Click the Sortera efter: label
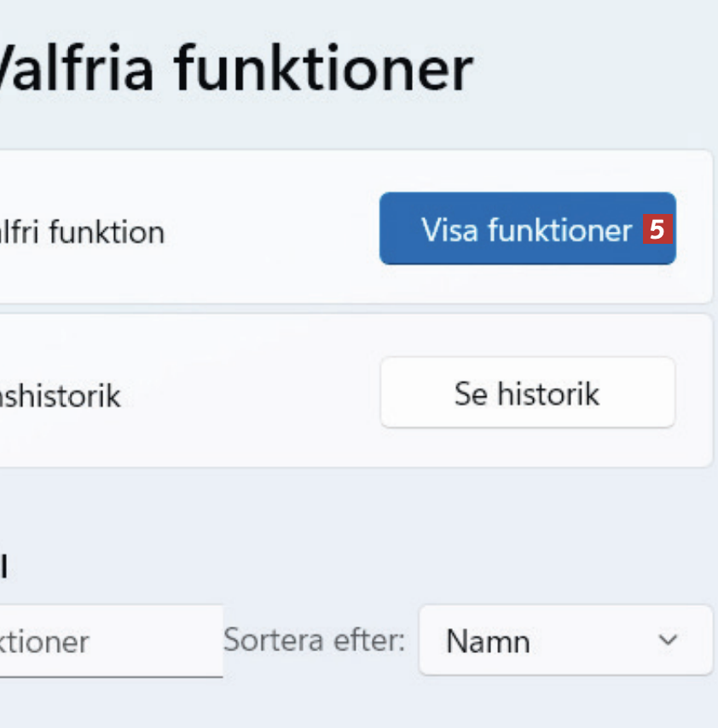This screenshot has width=718, height=728. coord(314,640)
